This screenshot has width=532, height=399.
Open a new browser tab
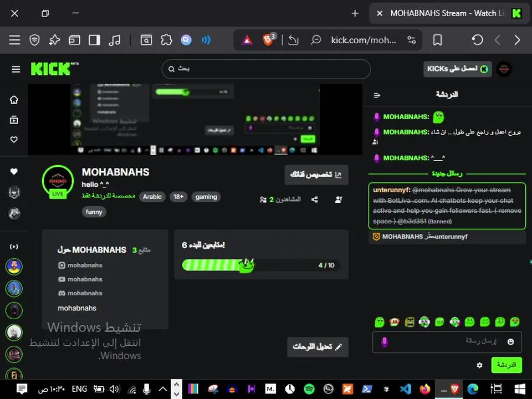pyautogui.click(x=355, y=13)
